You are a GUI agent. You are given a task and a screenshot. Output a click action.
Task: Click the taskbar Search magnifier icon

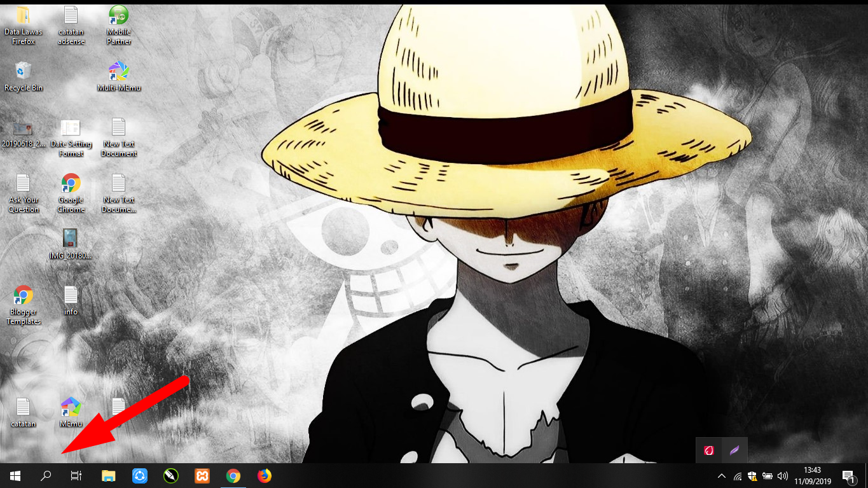point(46,476)
